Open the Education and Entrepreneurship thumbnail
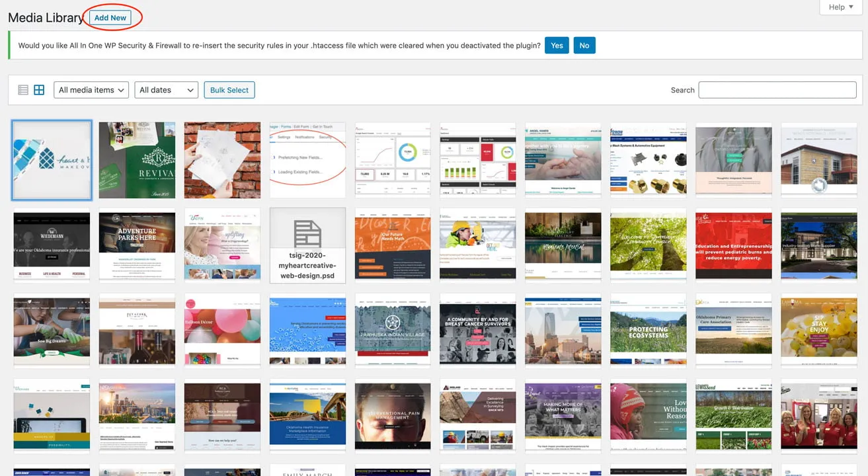This screenshot has height=476, width=868. 734,245
